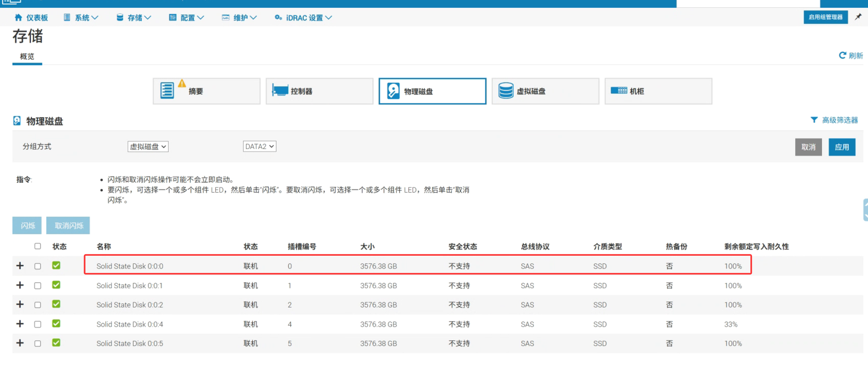
Task: Open the DATA2 dropdown
Action: coord(259,146)
